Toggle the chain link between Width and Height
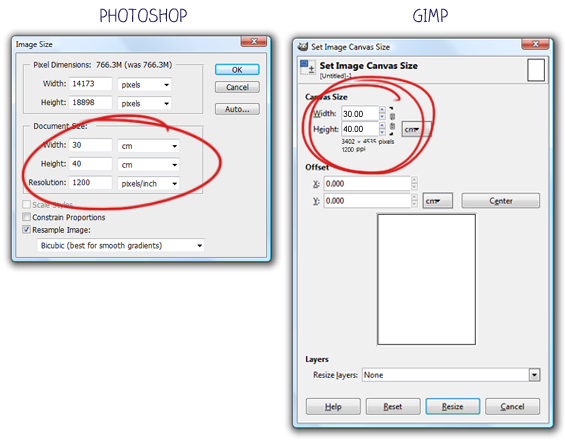 (x=392, y=121)
